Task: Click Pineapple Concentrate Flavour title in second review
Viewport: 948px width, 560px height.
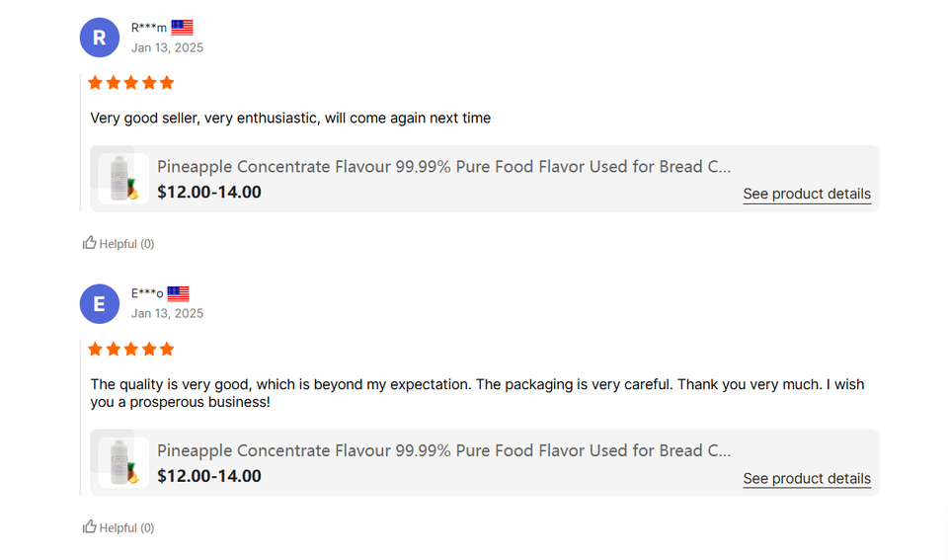Action: [443, 450]
